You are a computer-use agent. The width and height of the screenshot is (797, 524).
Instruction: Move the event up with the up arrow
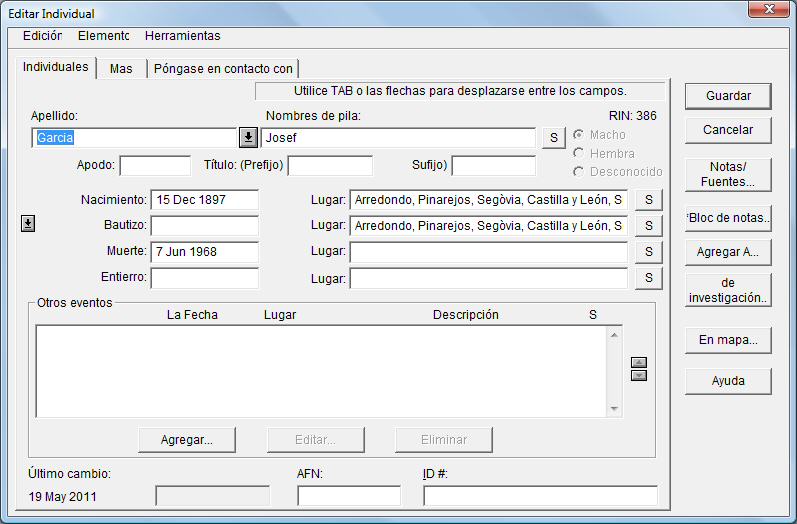(639, 363)
